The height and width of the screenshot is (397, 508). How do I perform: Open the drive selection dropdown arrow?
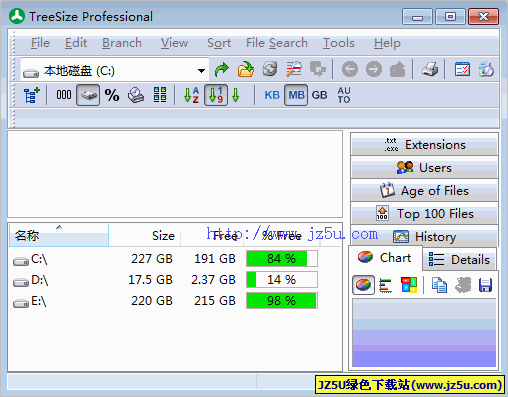(201, 71)
